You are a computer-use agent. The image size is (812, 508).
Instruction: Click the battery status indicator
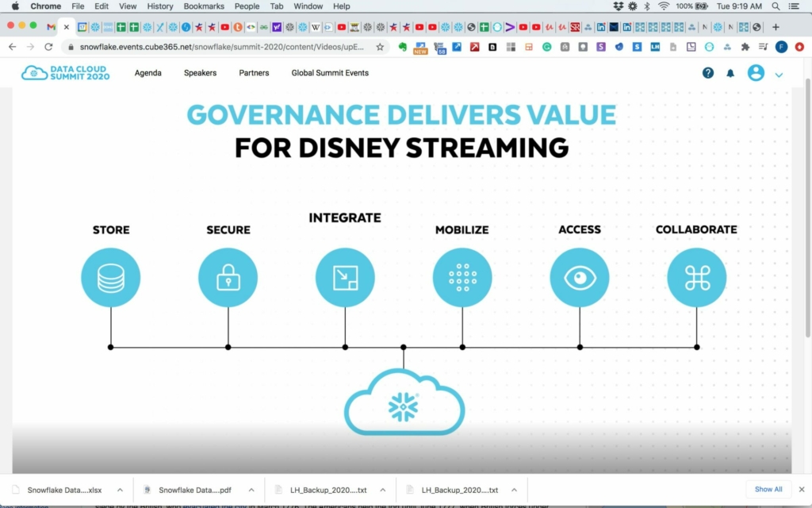coord(691,6)
